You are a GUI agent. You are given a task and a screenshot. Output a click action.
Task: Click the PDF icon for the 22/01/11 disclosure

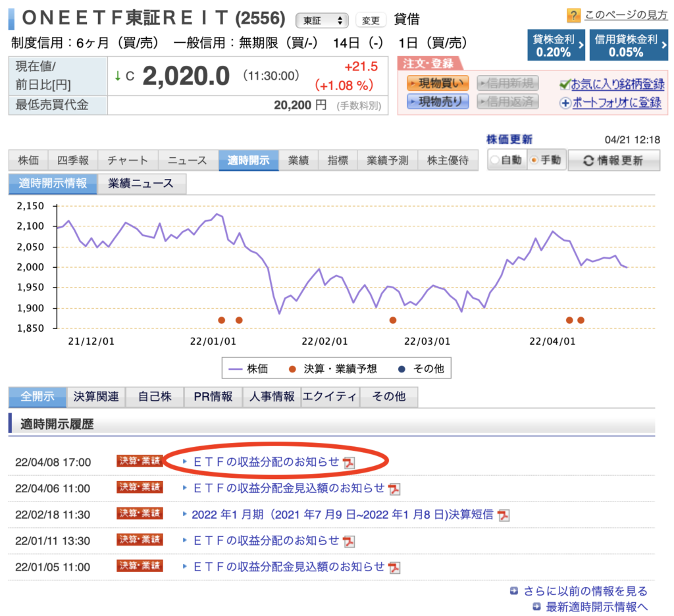click(x=349, y=542)
